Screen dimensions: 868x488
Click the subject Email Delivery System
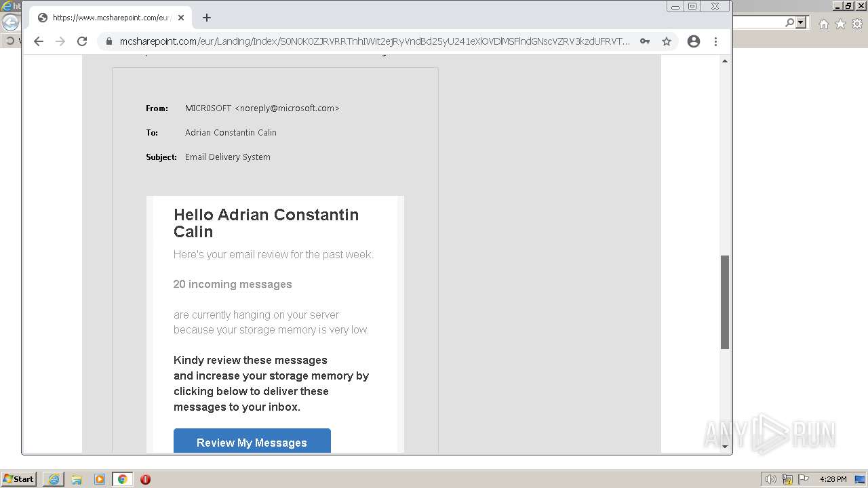click(x=227, y=157)
